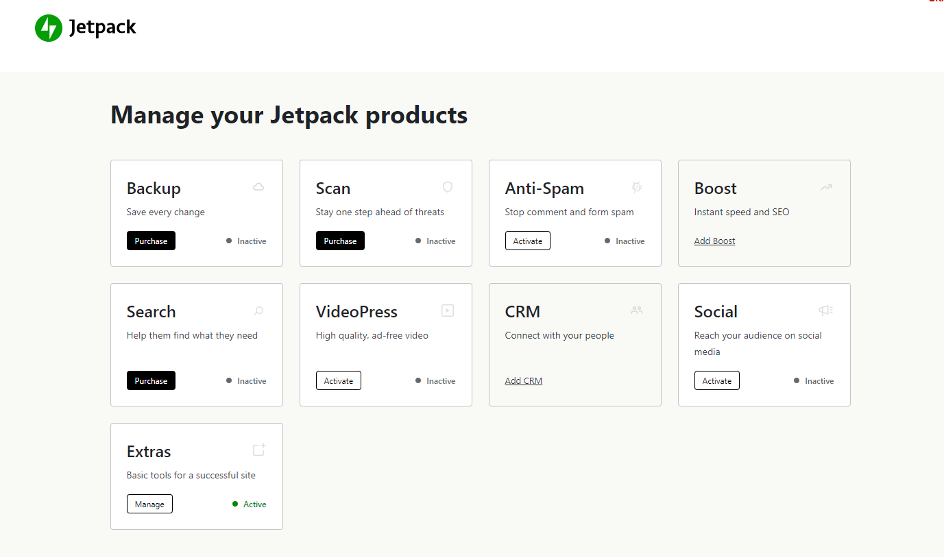Open the Add Boost link
The height and width of the screenshot is (560, 944).
(x=714, y=241)
